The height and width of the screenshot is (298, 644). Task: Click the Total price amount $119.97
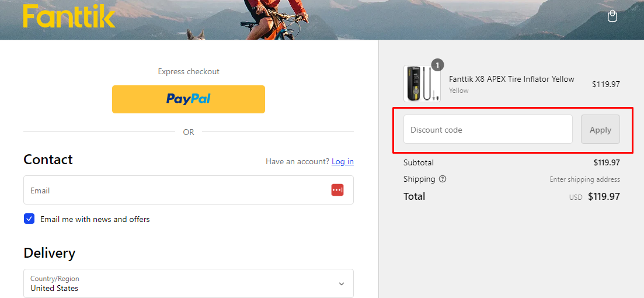point(604,196)
